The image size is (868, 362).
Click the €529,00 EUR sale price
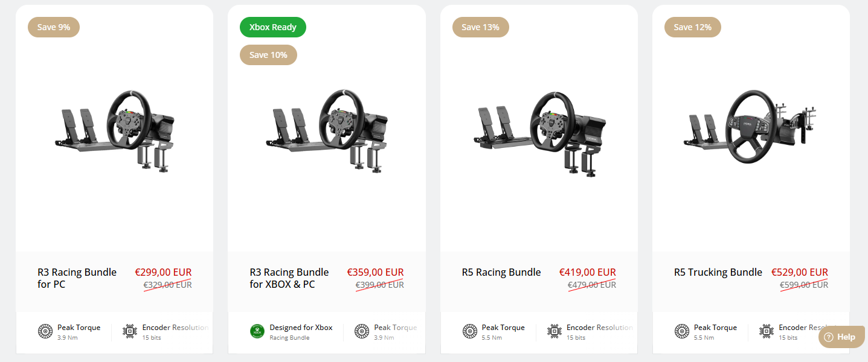[800, 272]
